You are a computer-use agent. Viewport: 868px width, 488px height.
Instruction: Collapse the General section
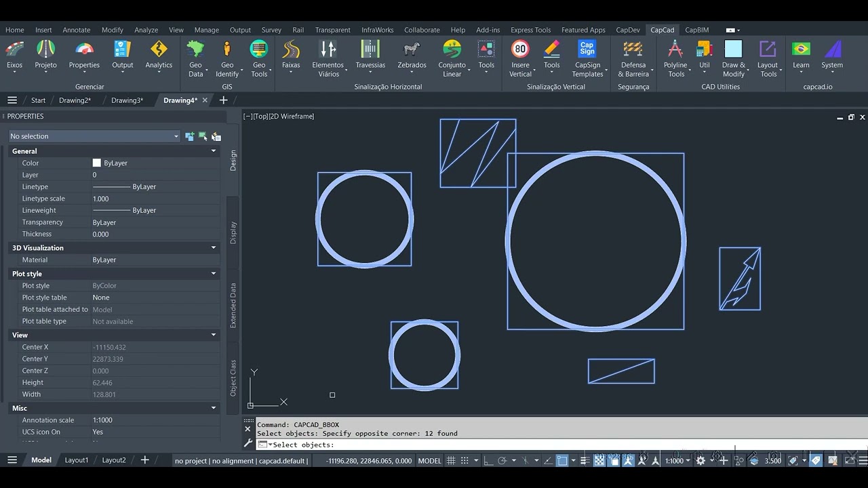pyautogui.click(x=214, y=151)
